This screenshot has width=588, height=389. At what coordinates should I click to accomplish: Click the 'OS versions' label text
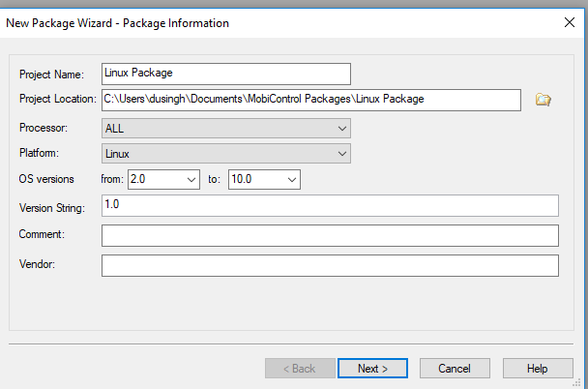pyautogui.click(x=46, y=180)
